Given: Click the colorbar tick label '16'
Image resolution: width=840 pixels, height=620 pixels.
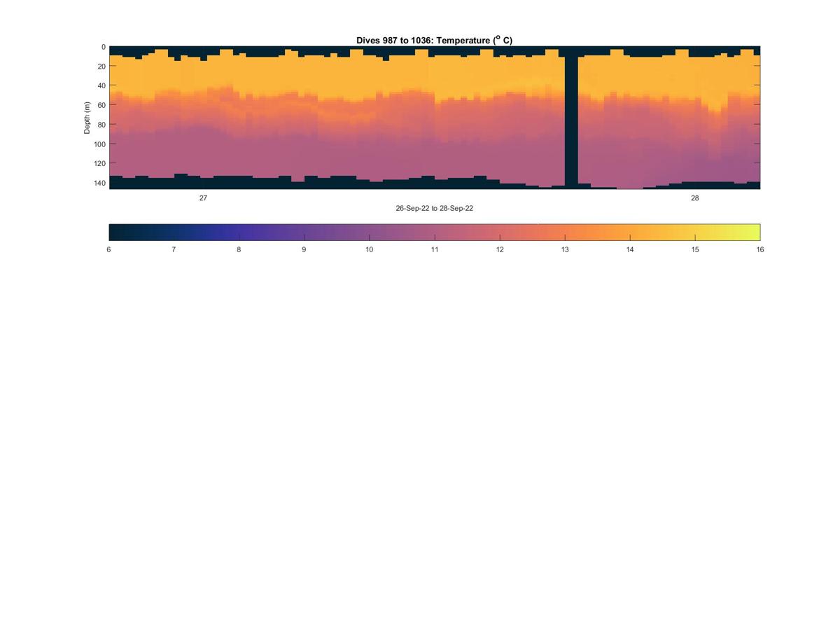Looking at the screenshot, I should point(760,249).
